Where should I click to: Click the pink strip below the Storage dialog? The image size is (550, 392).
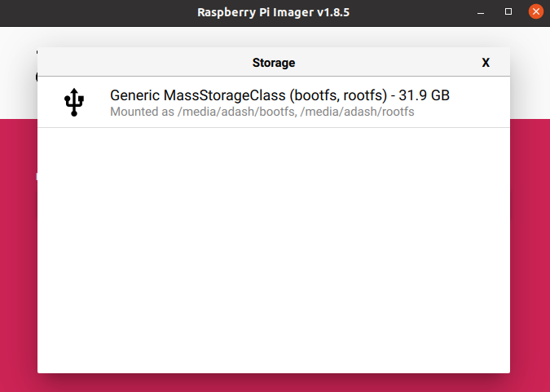tap(274, 383)
